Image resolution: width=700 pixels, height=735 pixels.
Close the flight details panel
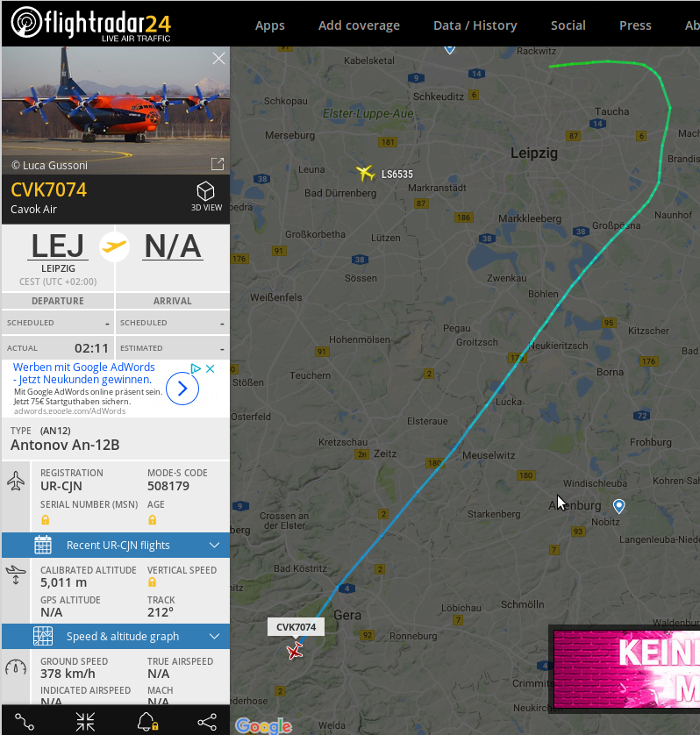click(218, 59)
